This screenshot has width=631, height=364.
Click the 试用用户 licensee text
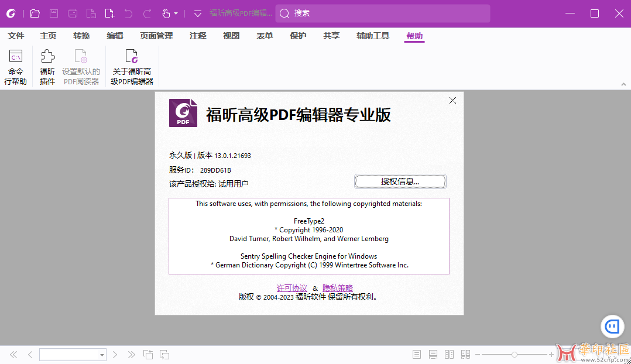coord(234,184)
